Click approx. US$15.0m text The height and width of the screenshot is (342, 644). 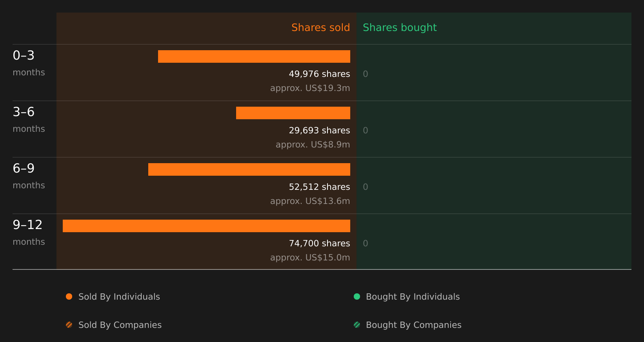310,258
